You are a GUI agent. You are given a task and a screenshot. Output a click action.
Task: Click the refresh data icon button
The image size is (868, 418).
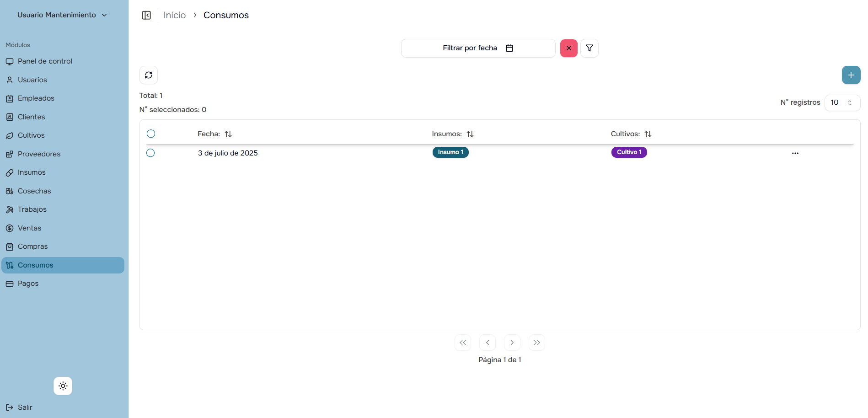click(149, 75)
